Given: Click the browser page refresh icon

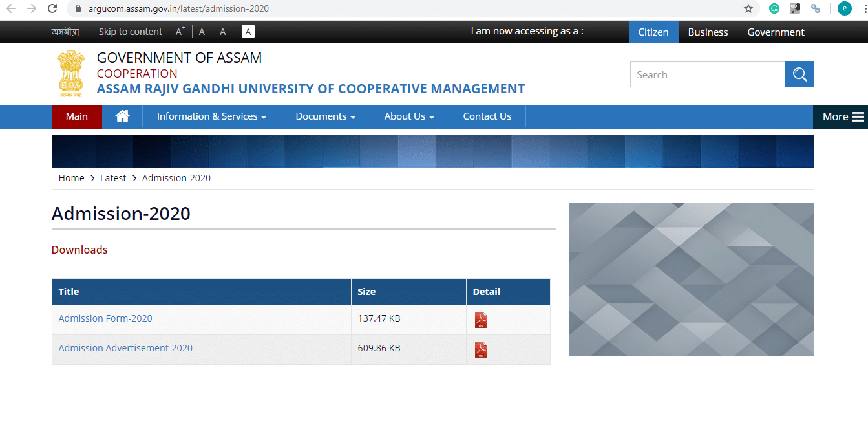Looking at the screenshot, I should click(52, 8).
